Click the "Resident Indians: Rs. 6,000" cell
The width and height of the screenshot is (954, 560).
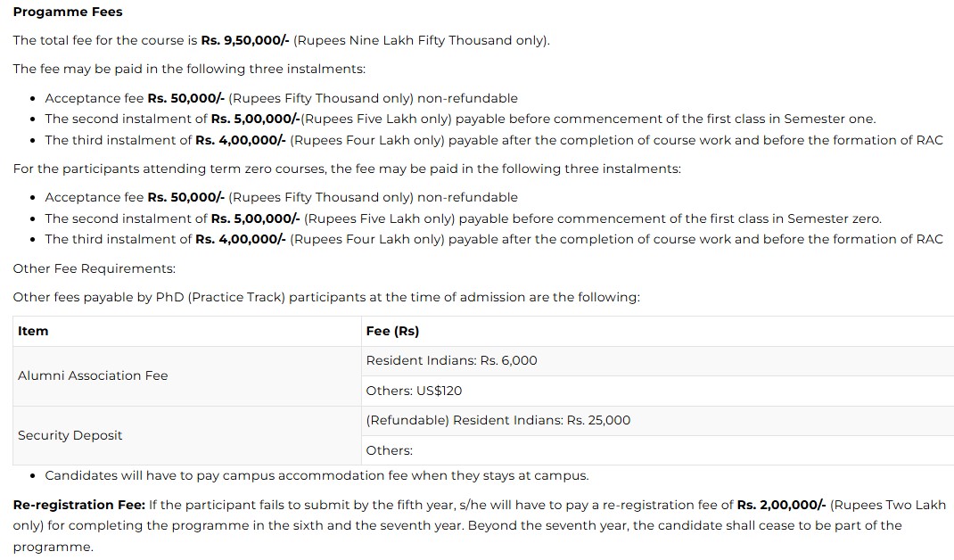[451, 360]
